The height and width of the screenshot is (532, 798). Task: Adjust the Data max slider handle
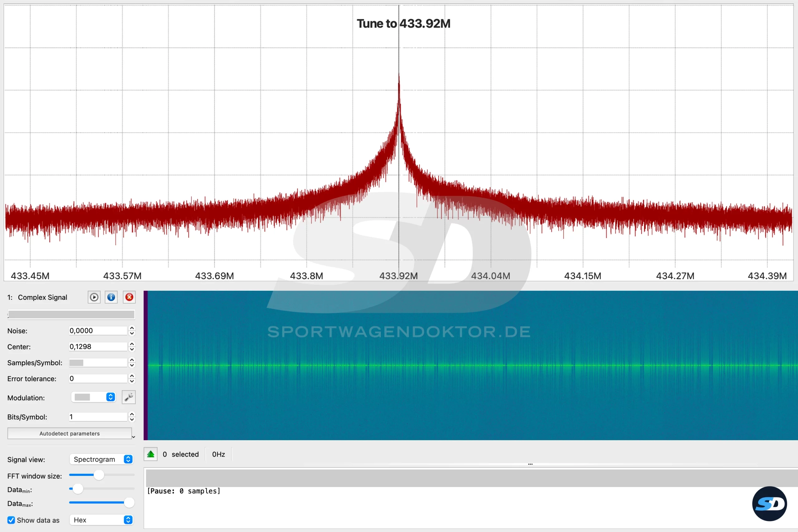coord(129,503)
